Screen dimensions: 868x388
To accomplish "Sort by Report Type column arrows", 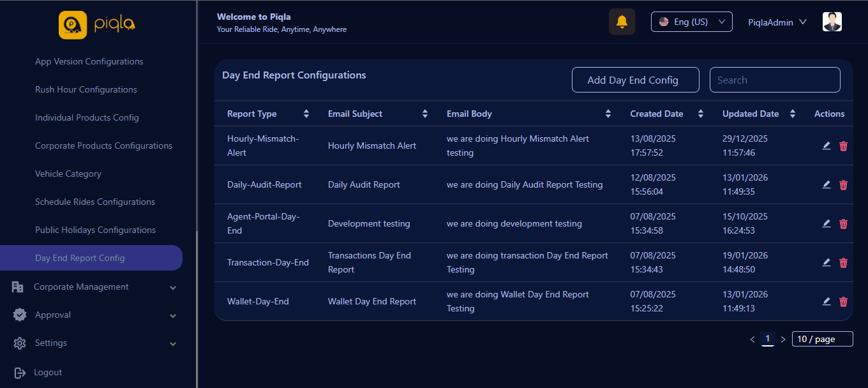I will 306,114.
